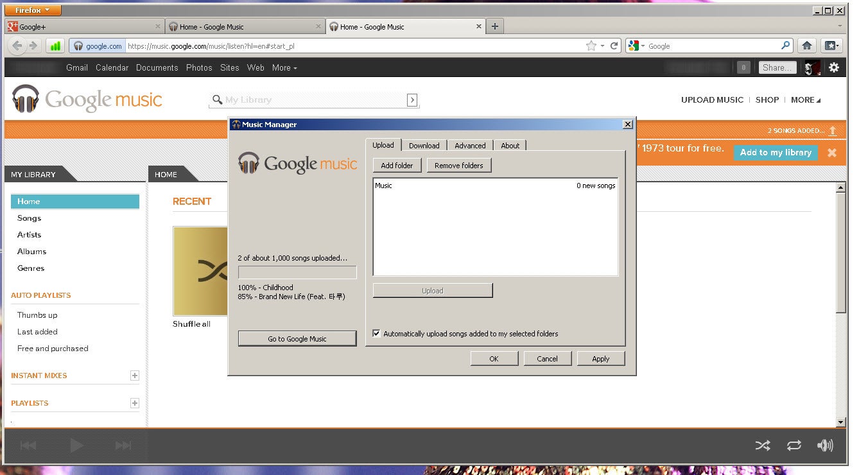Open a new browser tab
This screenshot has height=475, width=868.
pyautogui.click(x=495, y=27)
